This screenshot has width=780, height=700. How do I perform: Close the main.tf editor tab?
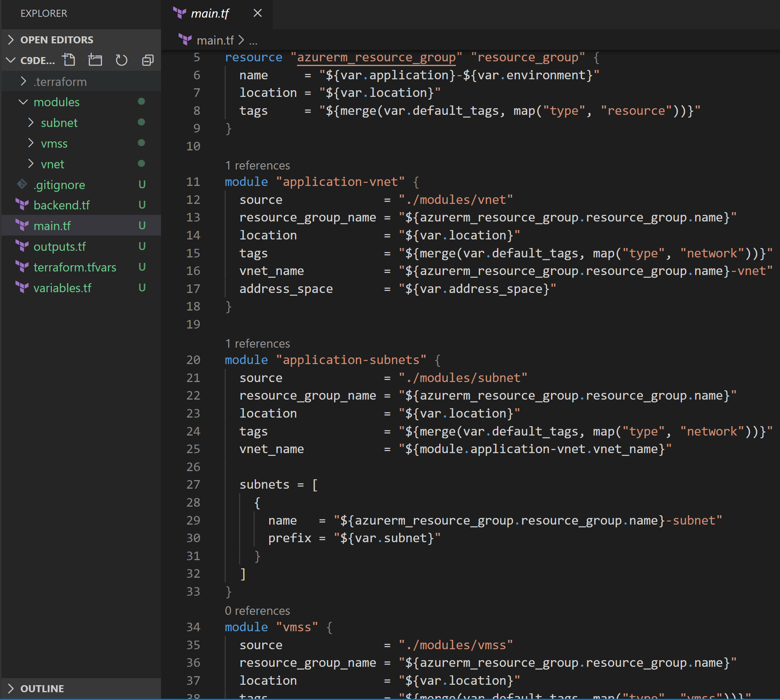[258, 13]
